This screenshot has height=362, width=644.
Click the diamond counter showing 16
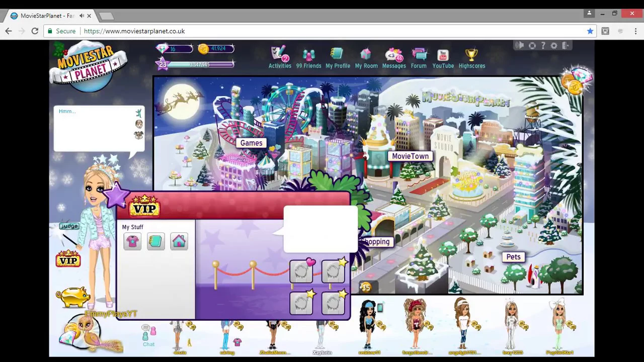click(x=174, y=49)
